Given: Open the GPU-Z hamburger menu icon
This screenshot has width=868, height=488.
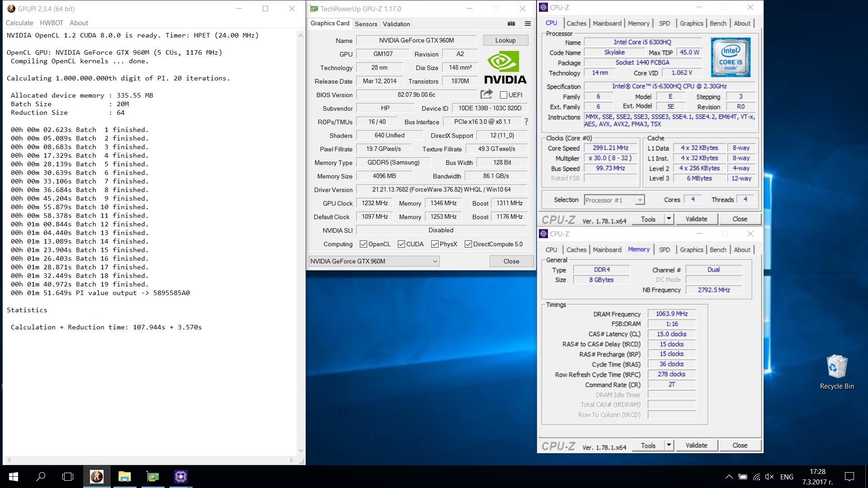Looking at the screenshot, I should click(x=528, y=23).
